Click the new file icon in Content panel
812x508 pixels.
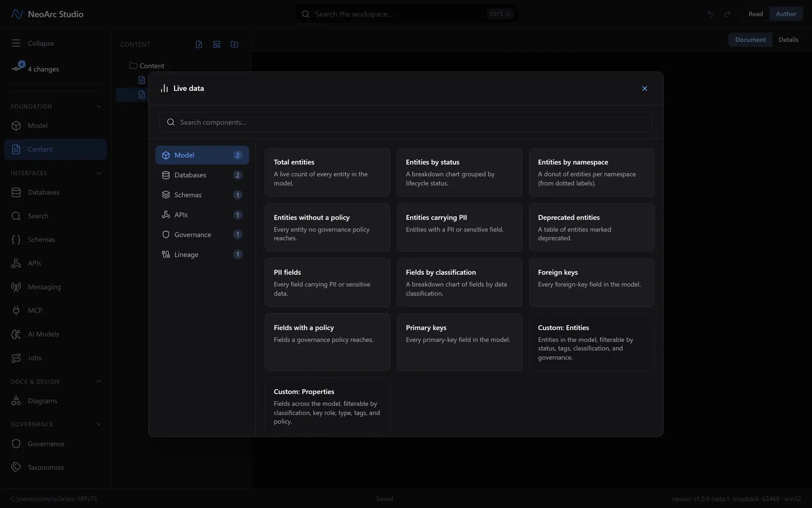coord(199,45)
